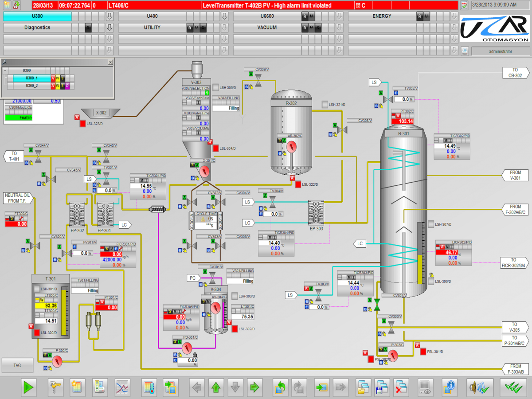Open the ENERGY area
The height and width of the screenshot is (399, 532).
pyautogui.click(x=382, y=16)
